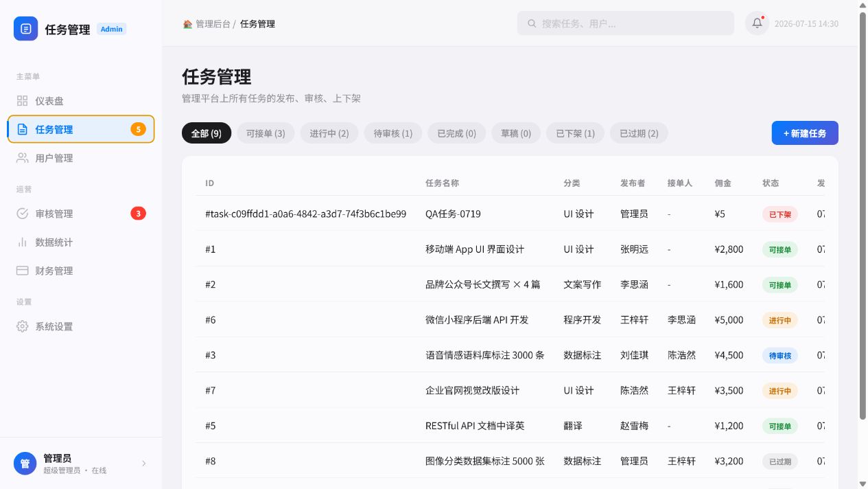Image resolution: width=868 pixels, height=489 pixels.
Task: Click the 发布者 column header
Action: [x=633, y=183]
